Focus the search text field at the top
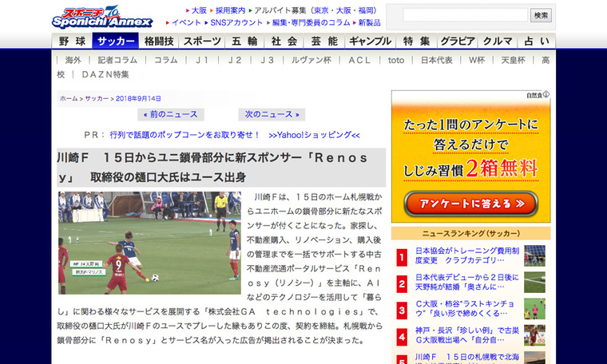Viewport: 607px width, 364px height. tap(465, 15)
